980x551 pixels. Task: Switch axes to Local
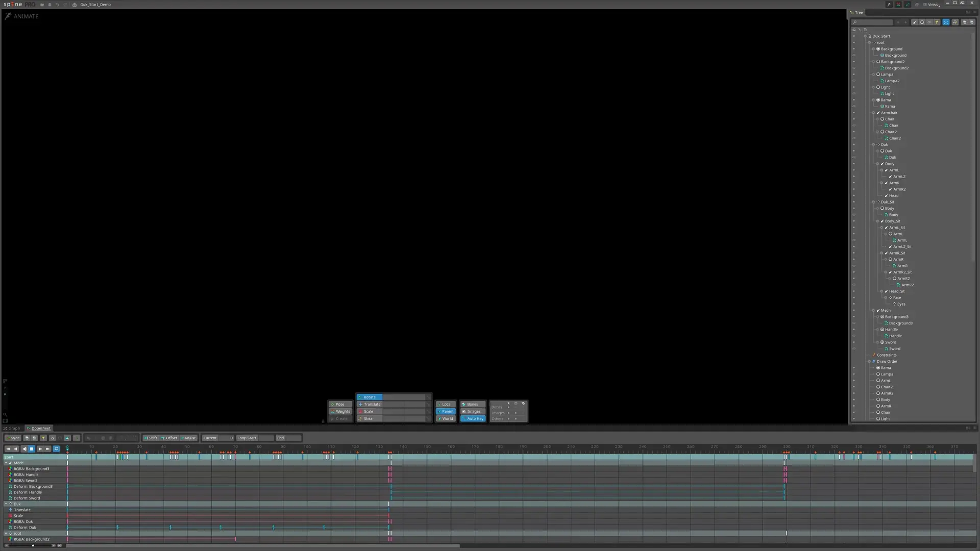click(446, 404)
